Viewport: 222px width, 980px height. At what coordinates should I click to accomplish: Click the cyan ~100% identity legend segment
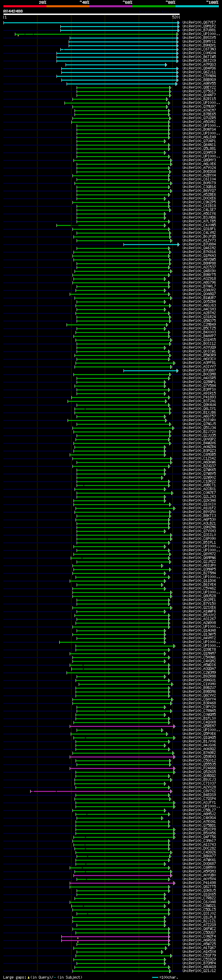[197, 6]
